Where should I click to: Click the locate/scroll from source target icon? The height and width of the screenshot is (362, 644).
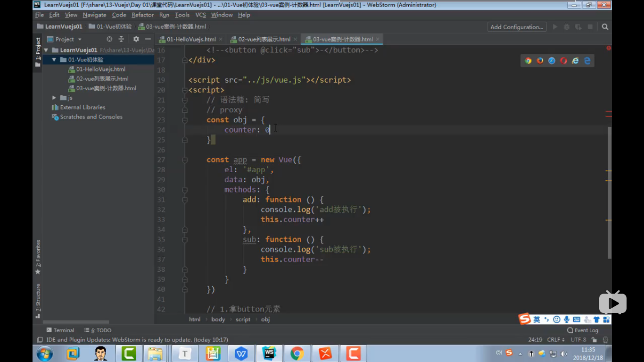coord(109,39)
